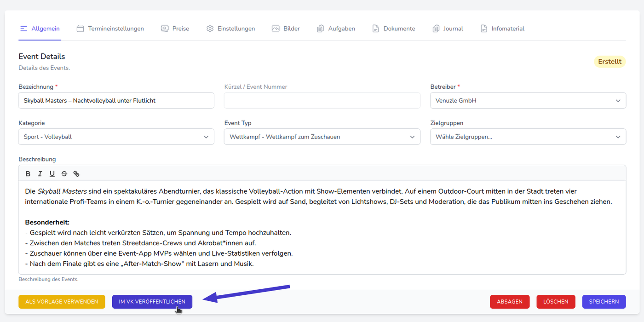Open the Zielgruppen selection dropdown

point(528,137)
